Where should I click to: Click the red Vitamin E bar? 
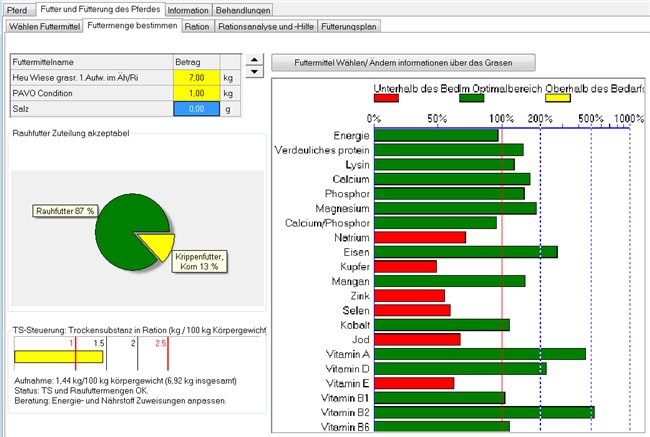point(414,383)
